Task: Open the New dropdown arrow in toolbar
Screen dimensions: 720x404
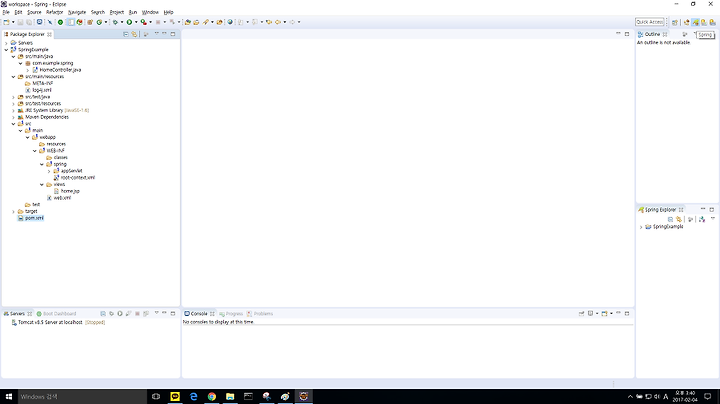Action: click(13, 22)
